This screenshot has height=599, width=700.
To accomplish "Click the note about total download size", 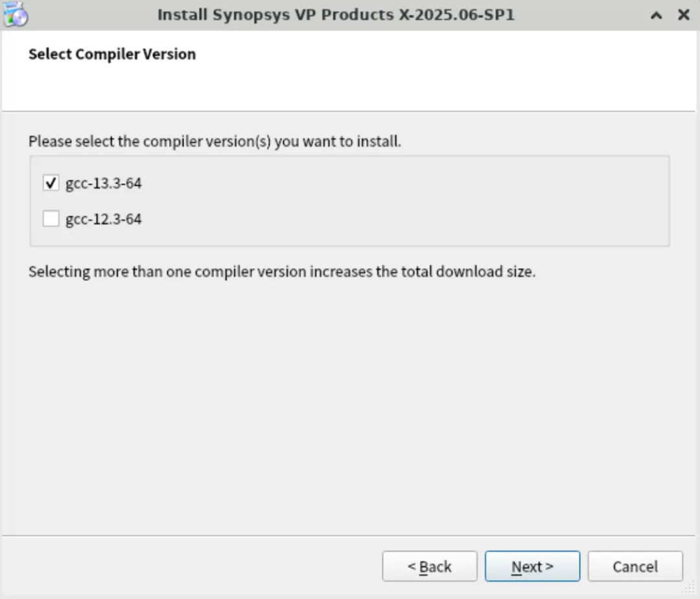I will coord(282,272).
